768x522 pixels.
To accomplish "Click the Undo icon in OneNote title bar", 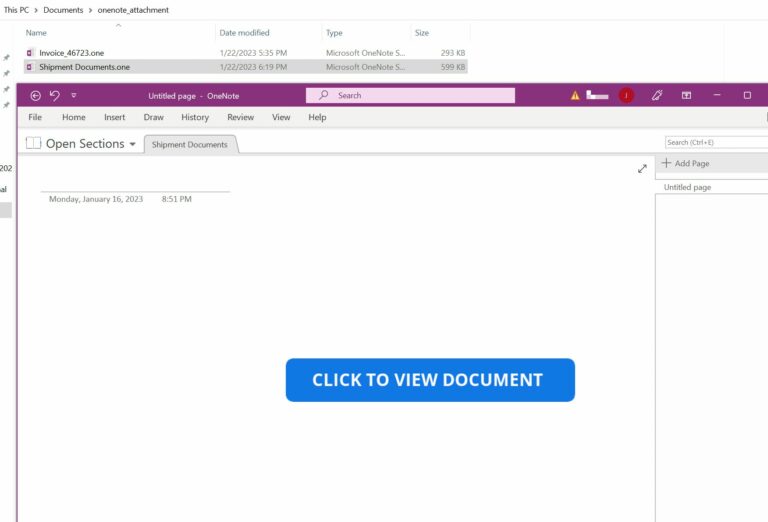I will click(55, 95).
